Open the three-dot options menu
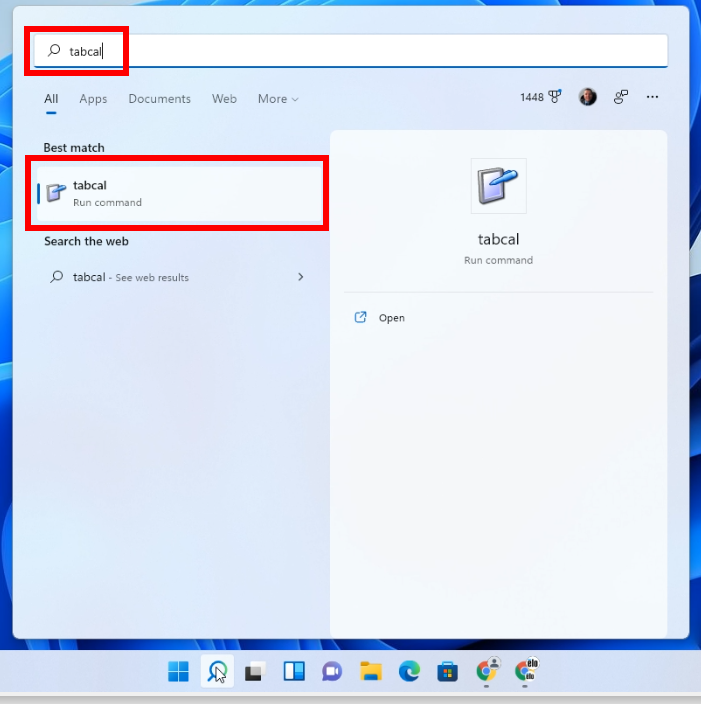This screenshot has width=701, height=704. click(652, 97)
